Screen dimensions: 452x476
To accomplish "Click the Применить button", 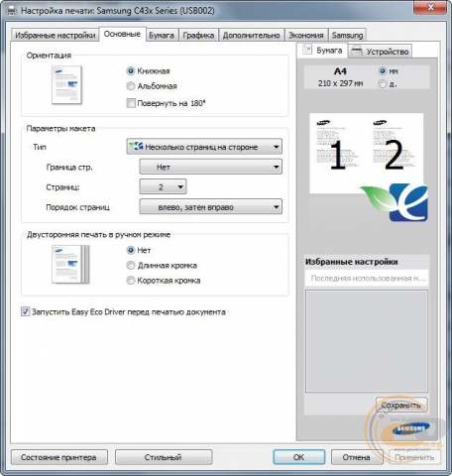I will click(x=414, y=457).
